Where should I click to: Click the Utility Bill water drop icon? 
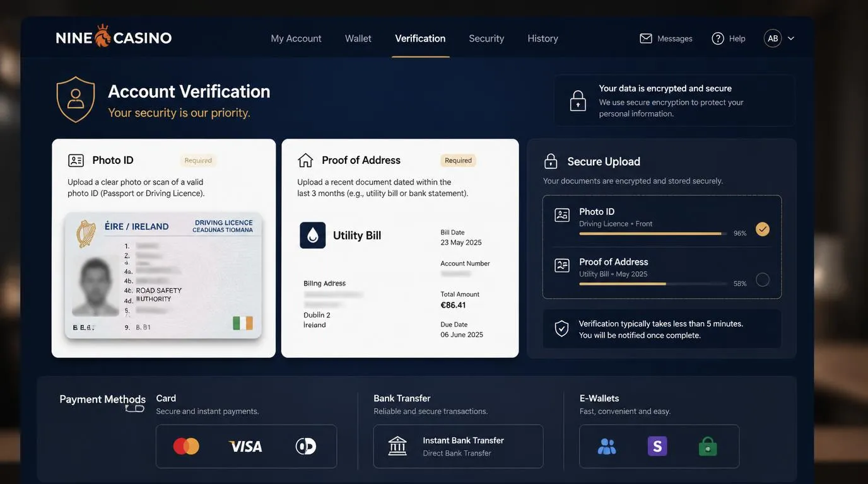click(313, 235)
